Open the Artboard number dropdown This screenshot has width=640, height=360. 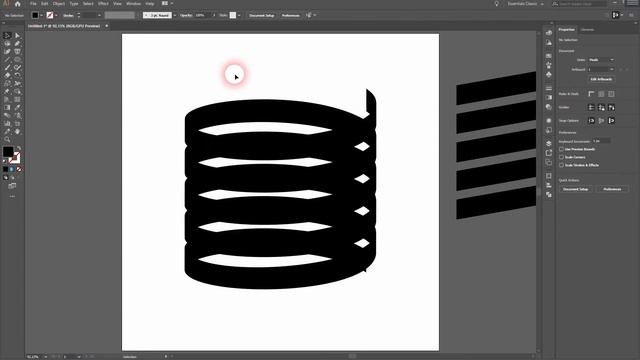point(601,69)
